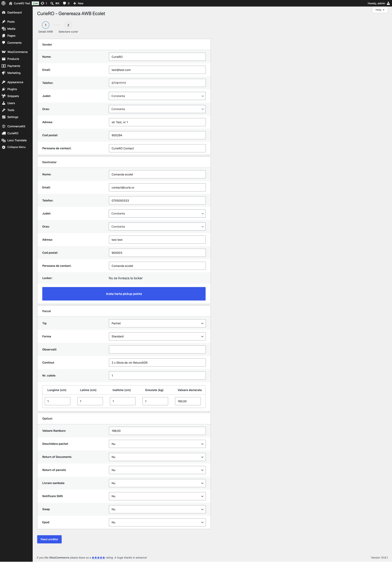Open the Swap dropdown
Image resolution: width=392 pixels, height=562 pixels.
157,509
